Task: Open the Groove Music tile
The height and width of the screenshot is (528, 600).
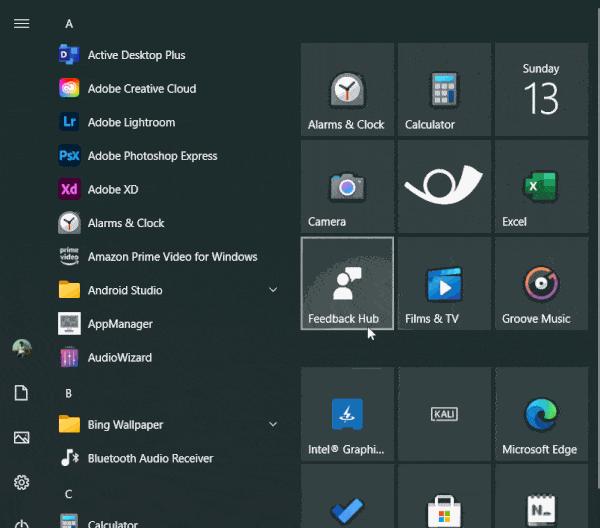Action: 541,284
